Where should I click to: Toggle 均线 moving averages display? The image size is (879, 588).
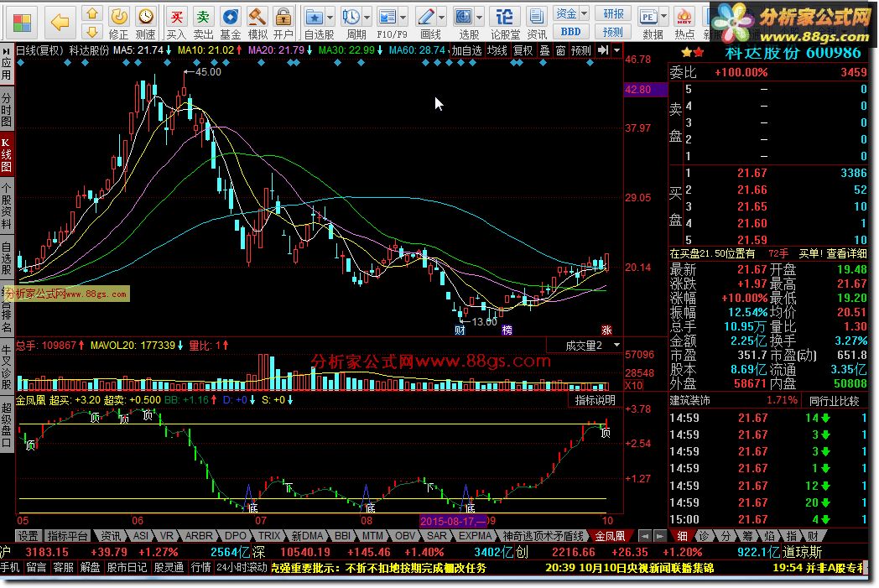click(497, 50)
